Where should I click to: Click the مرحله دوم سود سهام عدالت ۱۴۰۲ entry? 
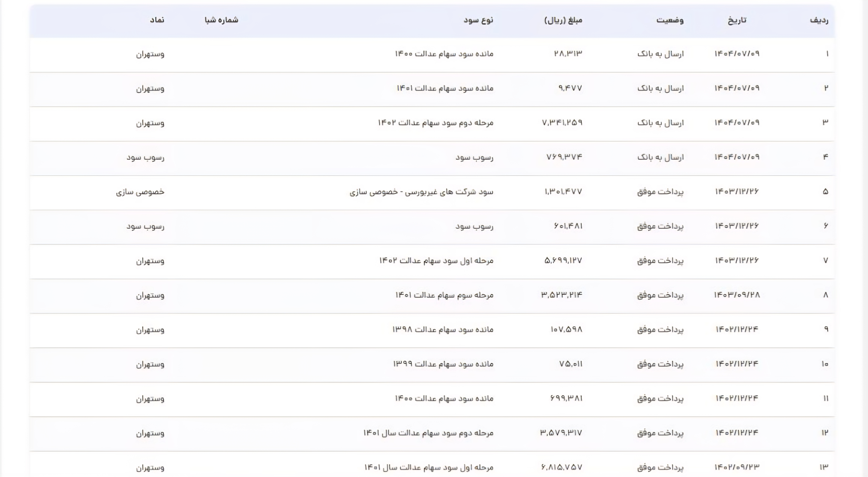coord(435,123)
